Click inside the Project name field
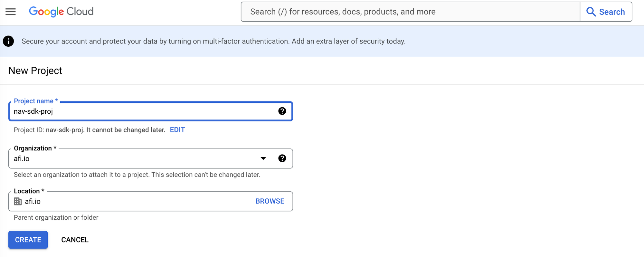Screen dimensions: 644x257 (x=129, y=111)
